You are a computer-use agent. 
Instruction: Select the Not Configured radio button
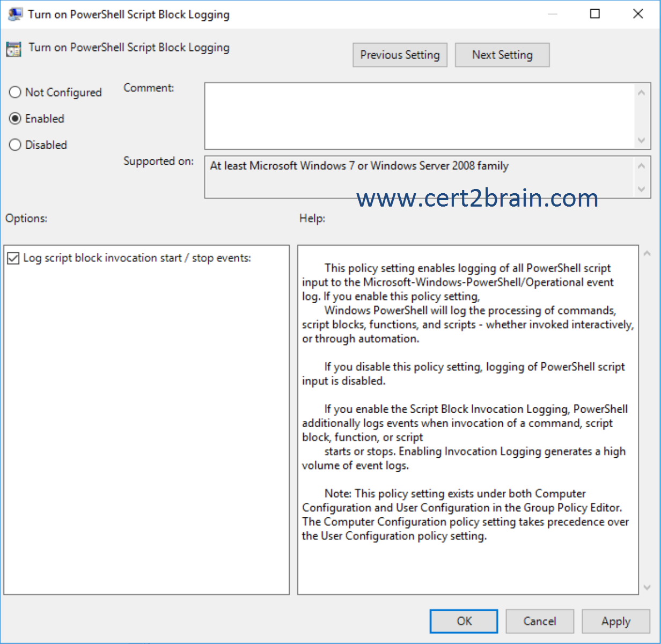click(15, 92)
